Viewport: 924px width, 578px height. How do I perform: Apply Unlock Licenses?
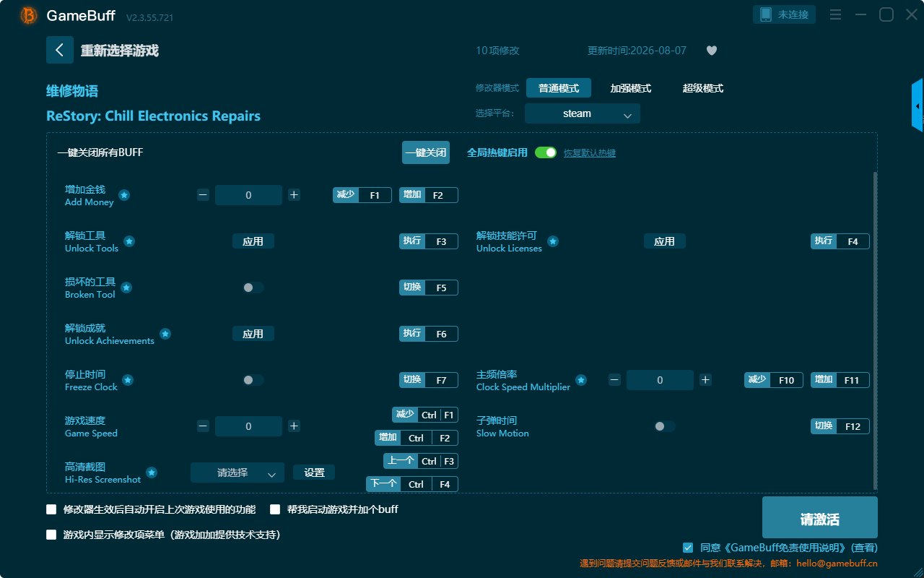pyautogui.click(x=665, y=241)
